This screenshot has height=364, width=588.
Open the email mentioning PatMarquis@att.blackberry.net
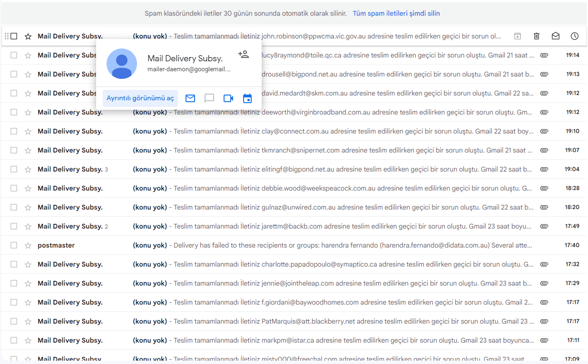coord(294,321)
